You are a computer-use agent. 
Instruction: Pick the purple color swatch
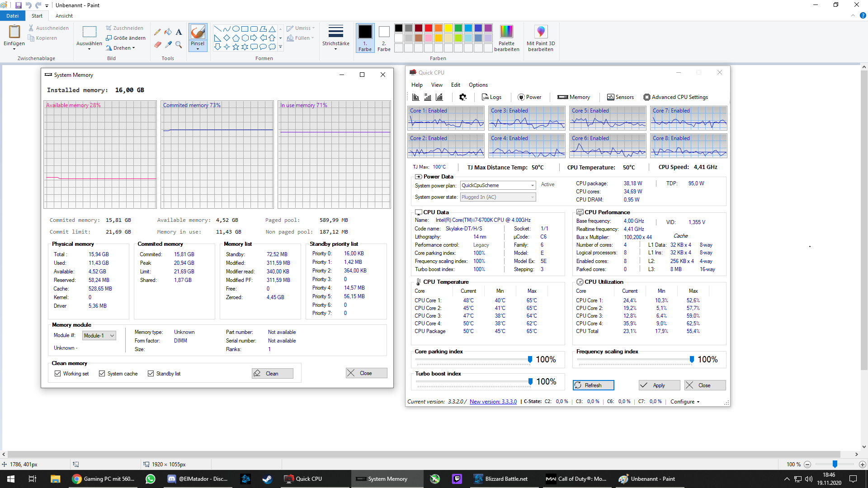coord(488,28)
